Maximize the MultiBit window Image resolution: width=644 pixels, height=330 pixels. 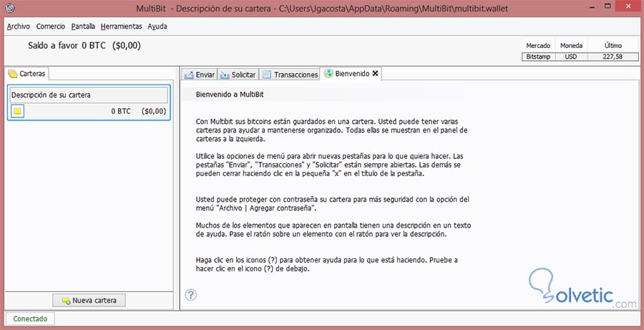(608, 6)
